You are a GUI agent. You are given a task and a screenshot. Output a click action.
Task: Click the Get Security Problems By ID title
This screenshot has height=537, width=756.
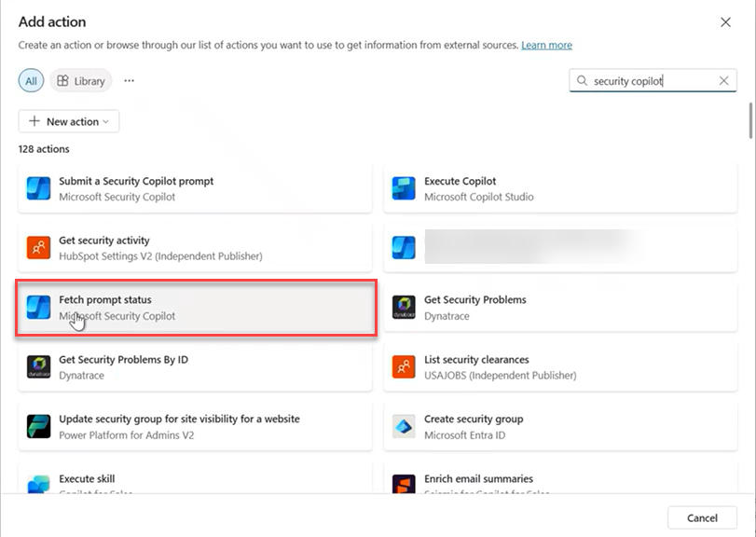click(123, 360)
